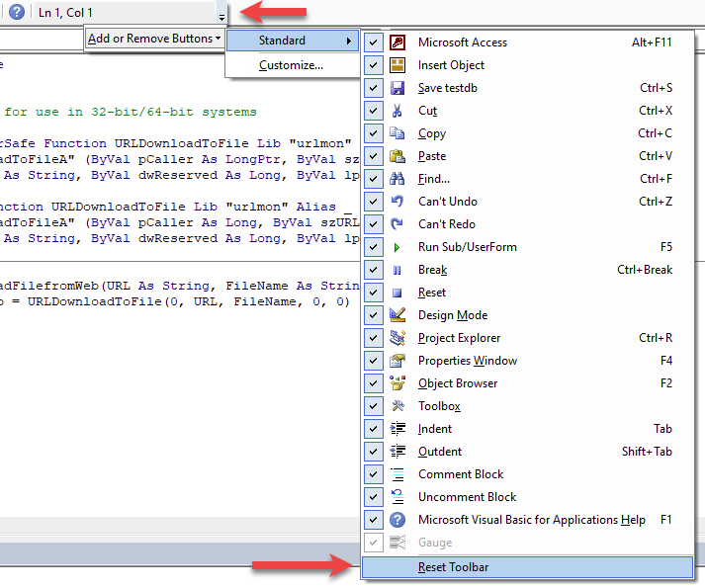Click the Shift+Tab shortcut text

click(647, 452)
